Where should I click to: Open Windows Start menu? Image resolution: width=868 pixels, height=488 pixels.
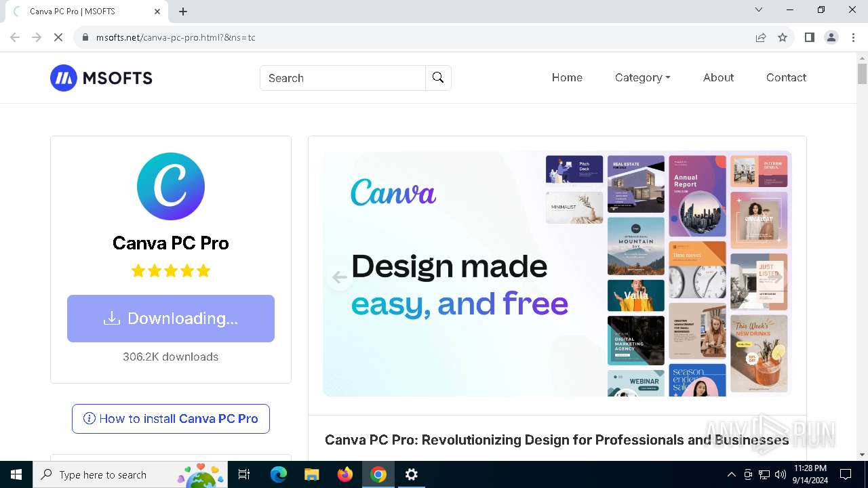pyautogui.click(x=16, y=474)
